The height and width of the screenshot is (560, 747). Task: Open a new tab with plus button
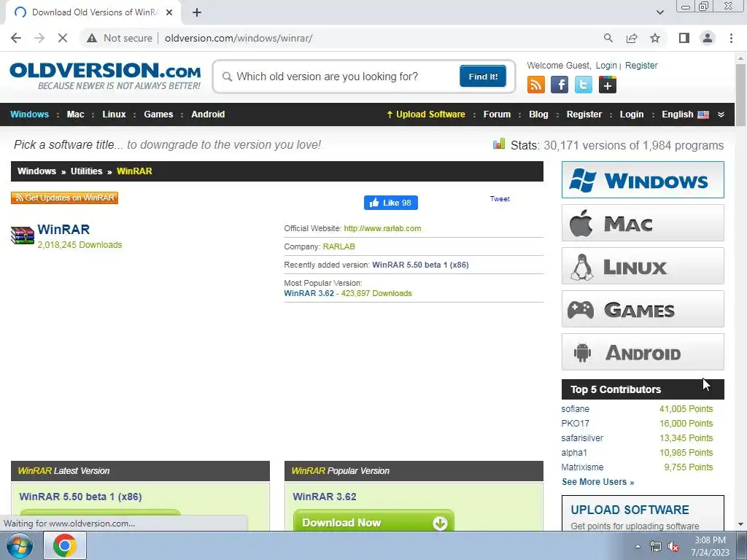pyautogui.click(x=197, y=13)
